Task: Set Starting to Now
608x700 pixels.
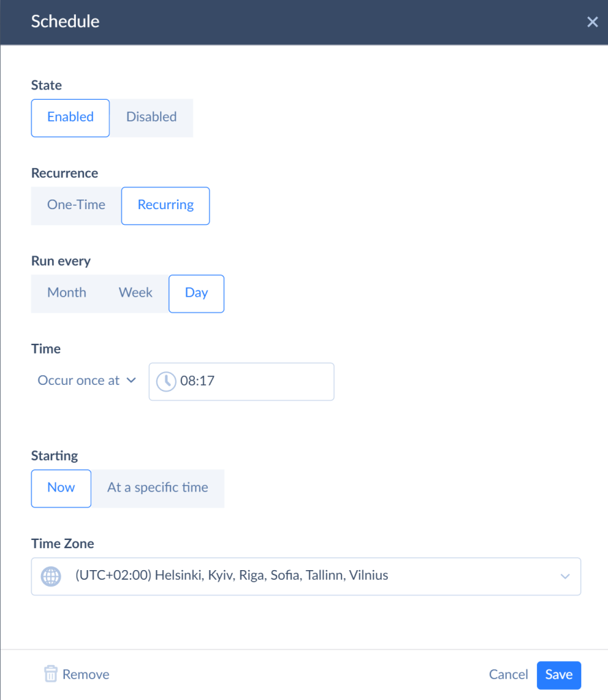Action: coord(61,488)
